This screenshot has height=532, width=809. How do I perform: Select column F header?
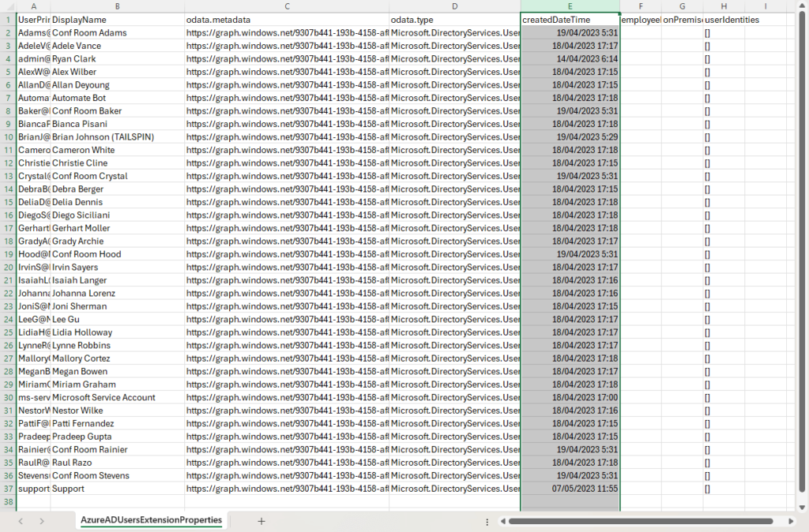point(641,6)
